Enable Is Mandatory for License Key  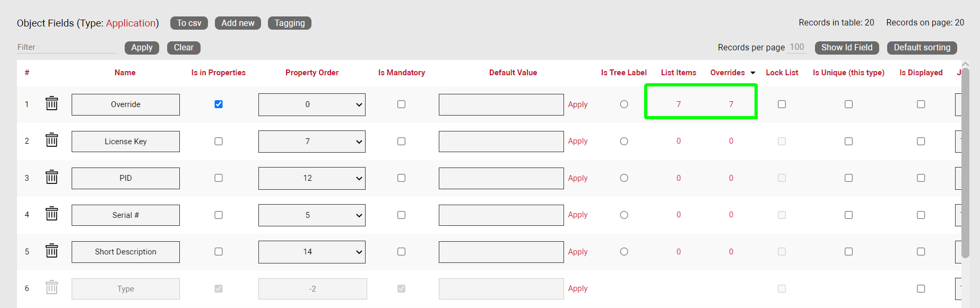401,142
